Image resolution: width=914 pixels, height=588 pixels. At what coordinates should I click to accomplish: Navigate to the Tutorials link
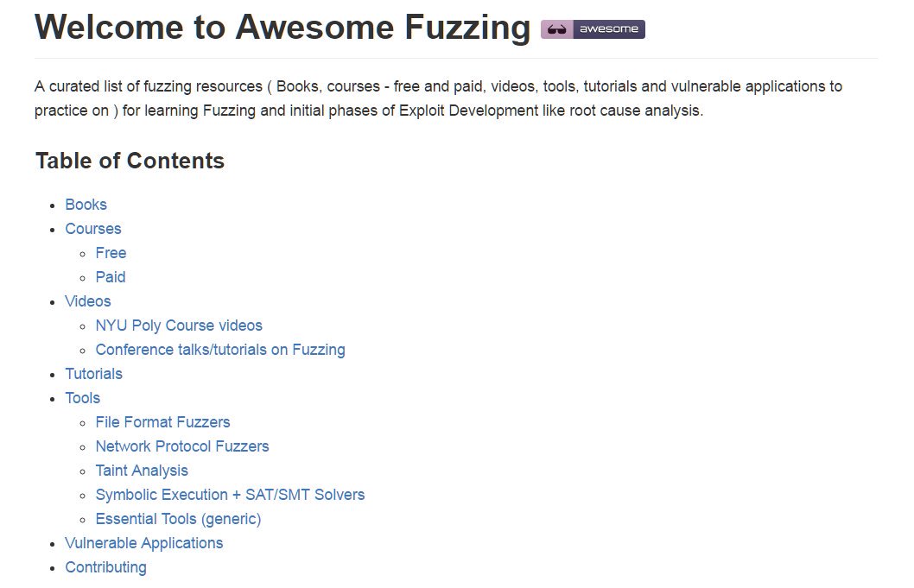click(93, 374)
